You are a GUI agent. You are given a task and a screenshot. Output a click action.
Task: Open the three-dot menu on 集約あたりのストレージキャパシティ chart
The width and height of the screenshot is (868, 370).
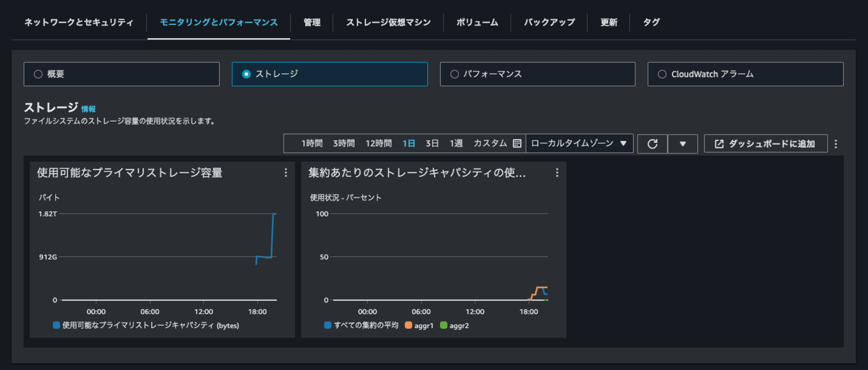click(557, 173)
